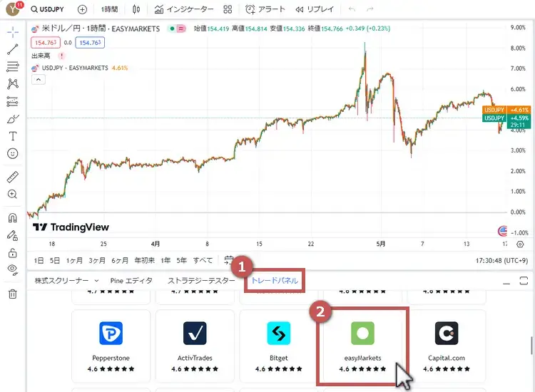Select the ActivTrades broker card
The image size is (535, 392).
tap(195, 346)
